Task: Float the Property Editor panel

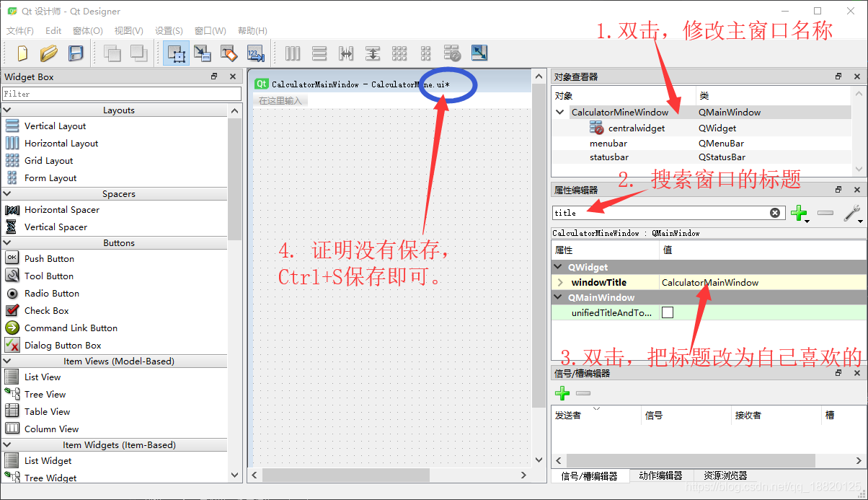Action: click(838, 190)
